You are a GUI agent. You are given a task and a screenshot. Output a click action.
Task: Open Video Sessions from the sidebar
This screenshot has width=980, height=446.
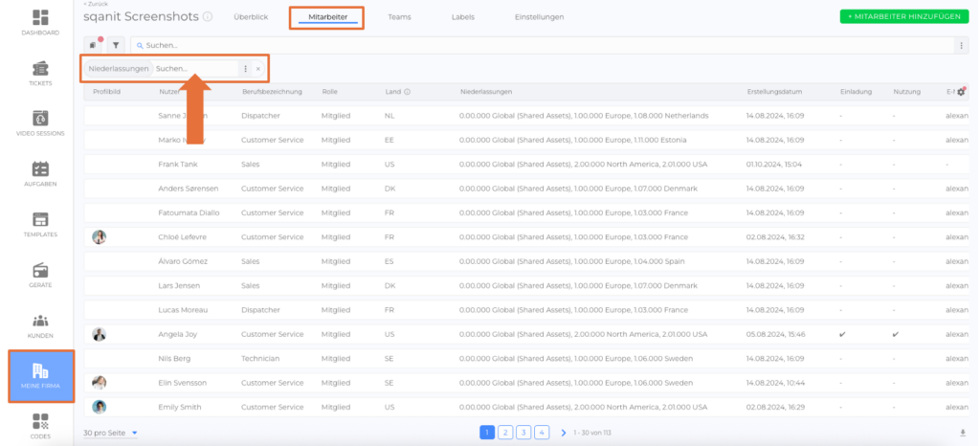coord(40,123)
